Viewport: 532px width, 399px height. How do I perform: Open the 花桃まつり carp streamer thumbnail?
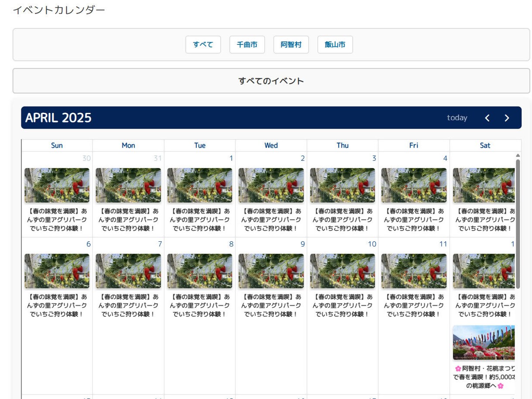(x=484, y=342)
